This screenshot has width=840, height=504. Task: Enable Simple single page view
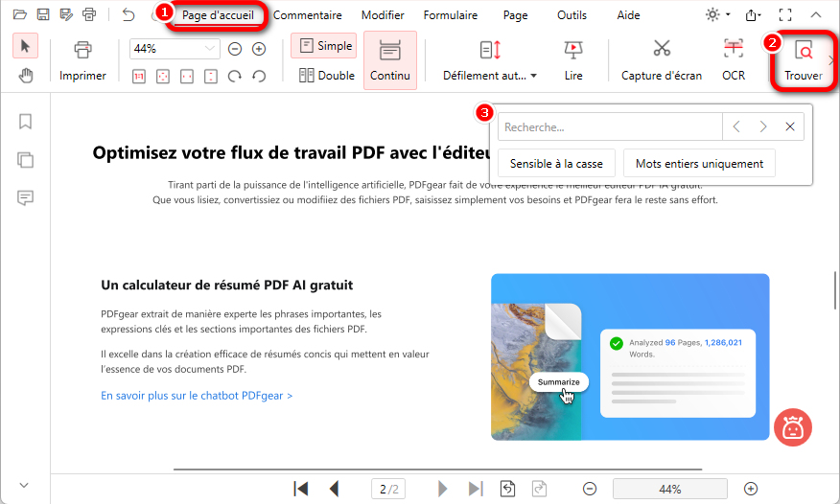[324, 45]
